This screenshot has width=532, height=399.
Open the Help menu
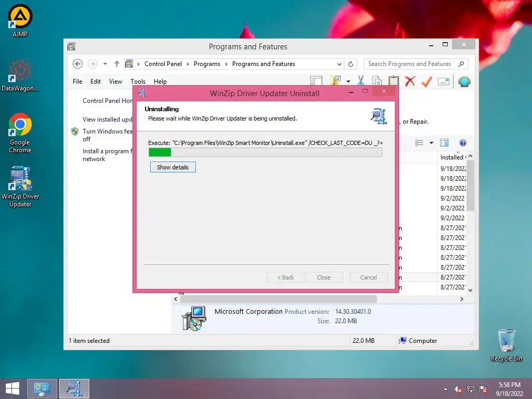point(160,82)
